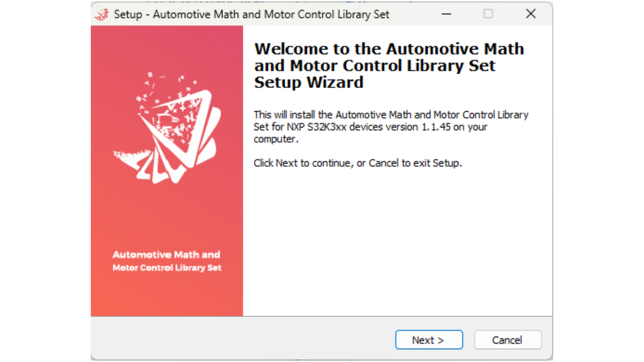Click the "This will install" description paragraph

pyautogui.click(x=391, y=127)
